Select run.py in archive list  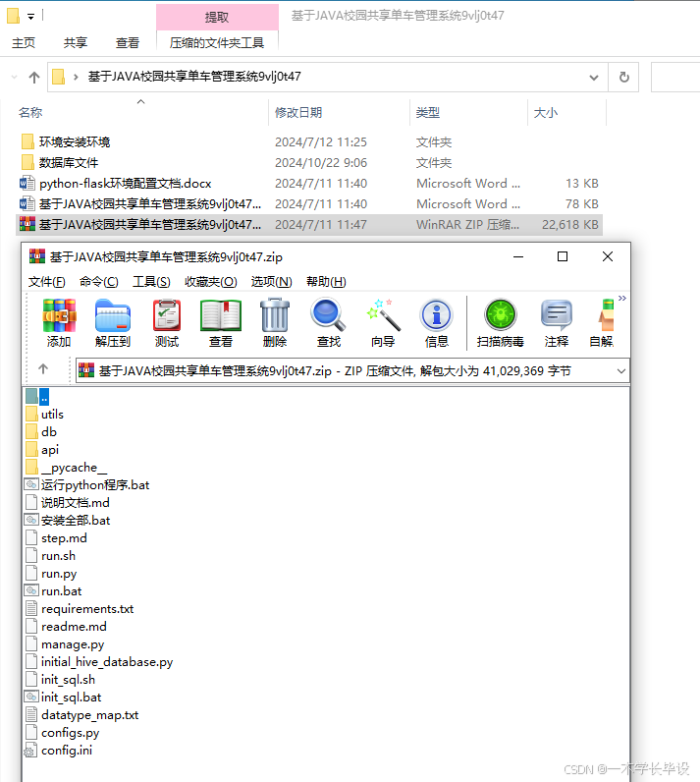pos(51,574)
